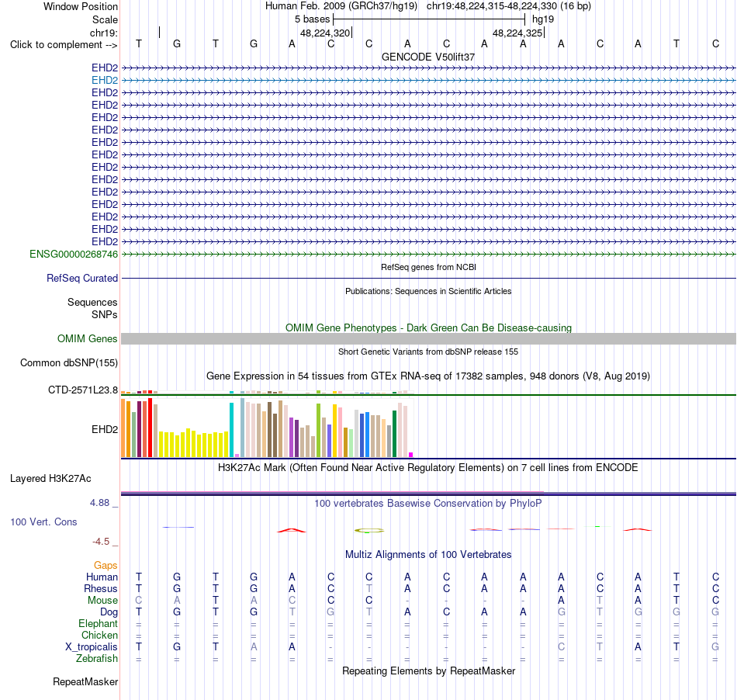Select the Dog alignment row label
Image resolution: width=737 pixels, height=700 pixels.
(x=109, y=612)
